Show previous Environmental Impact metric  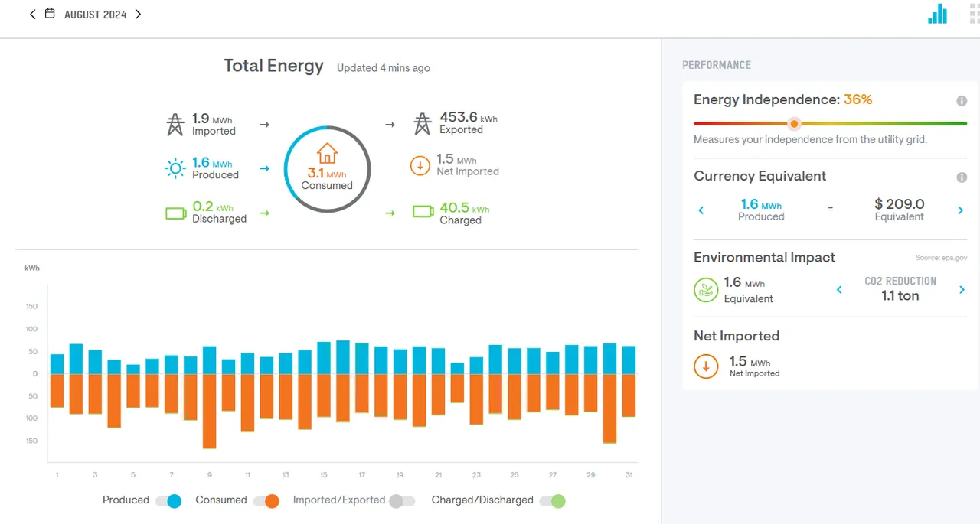click(x=839, y=289)
